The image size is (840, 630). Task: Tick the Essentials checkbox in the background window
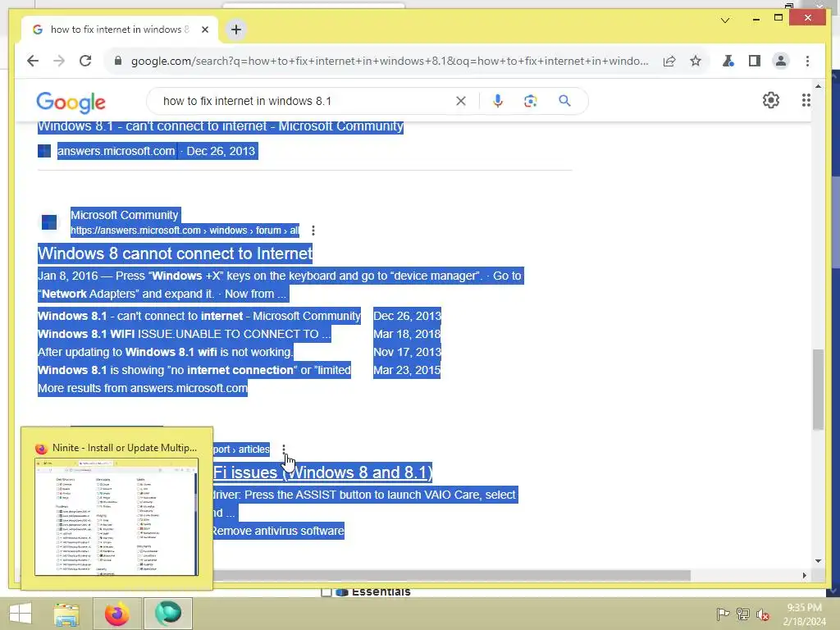point(326,592)
